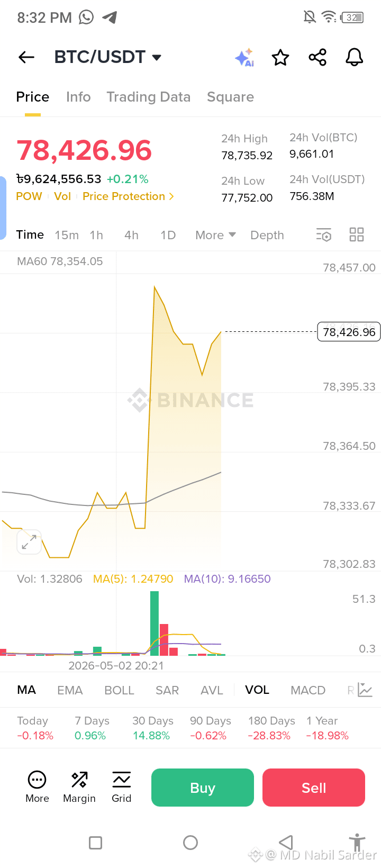Toggle the VOL sub-indicator

pos(257,690)
